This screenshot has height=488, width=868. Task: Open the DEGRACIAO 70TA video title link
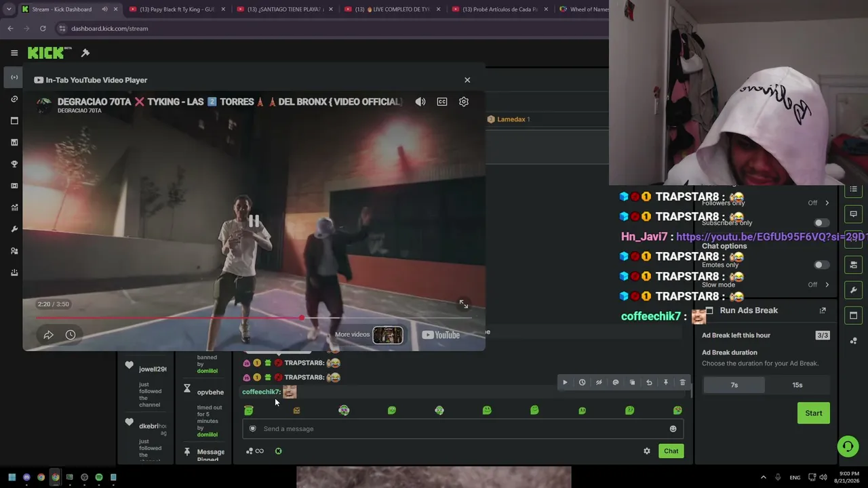click(x=230, y=102)
